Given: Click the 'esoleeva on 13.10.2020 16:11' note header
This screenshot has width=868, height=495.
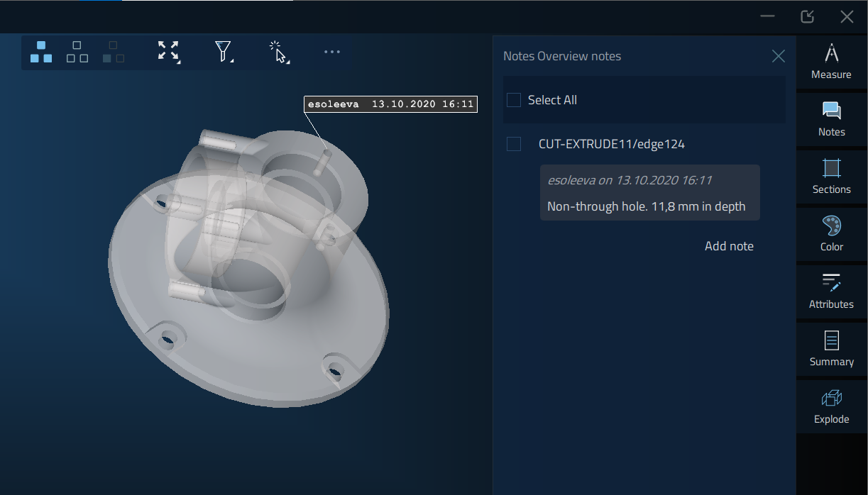Looking at the screenshot, I should click(630, 180).
